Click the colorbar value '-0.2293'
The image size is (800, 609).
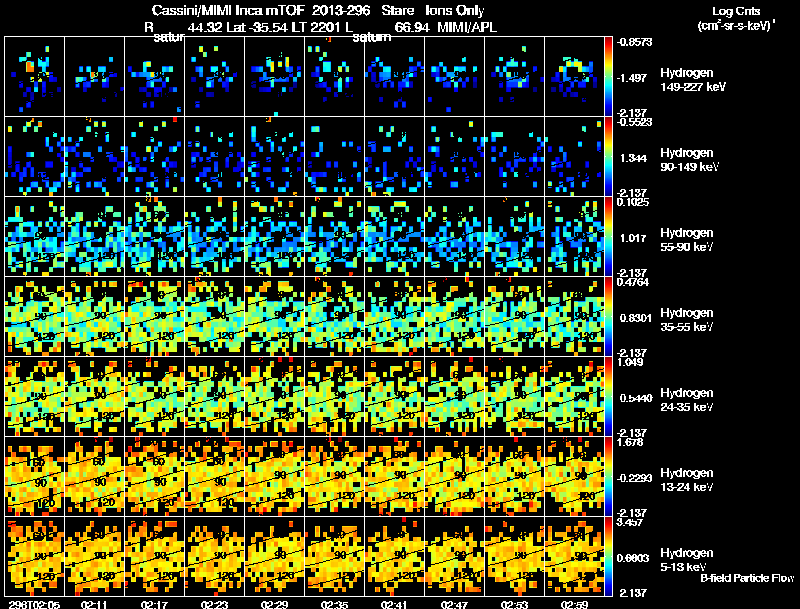(x=635, y=478)
